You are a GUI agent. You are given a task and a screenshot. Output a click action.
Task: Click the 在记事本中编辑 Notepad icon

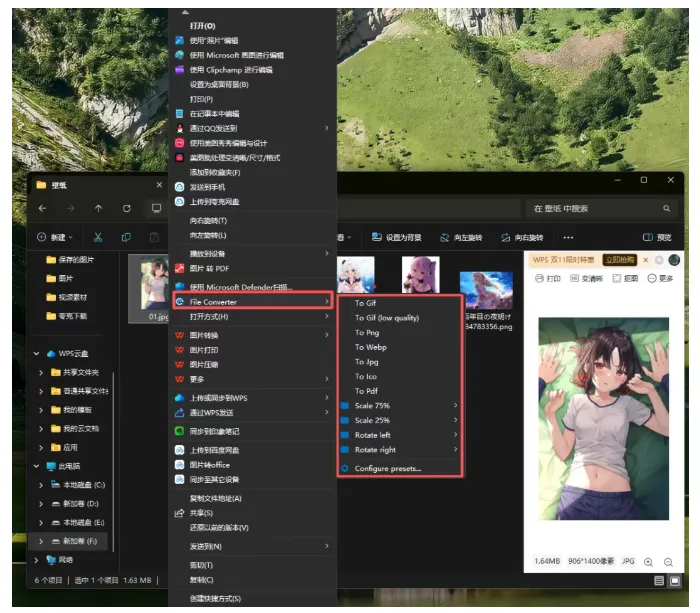[x=179, y=113]
